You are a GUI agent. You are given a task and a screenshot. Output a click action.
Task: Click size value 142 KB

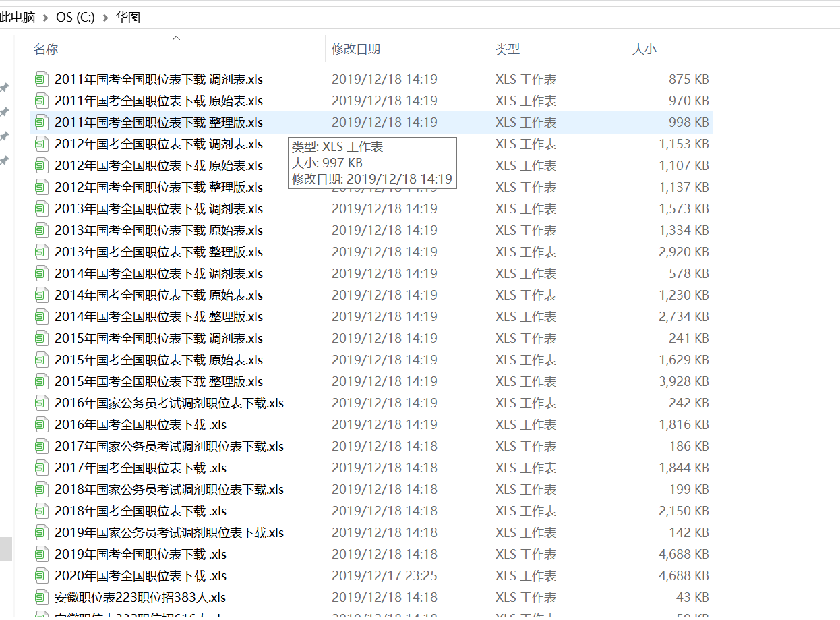[689, 532]
